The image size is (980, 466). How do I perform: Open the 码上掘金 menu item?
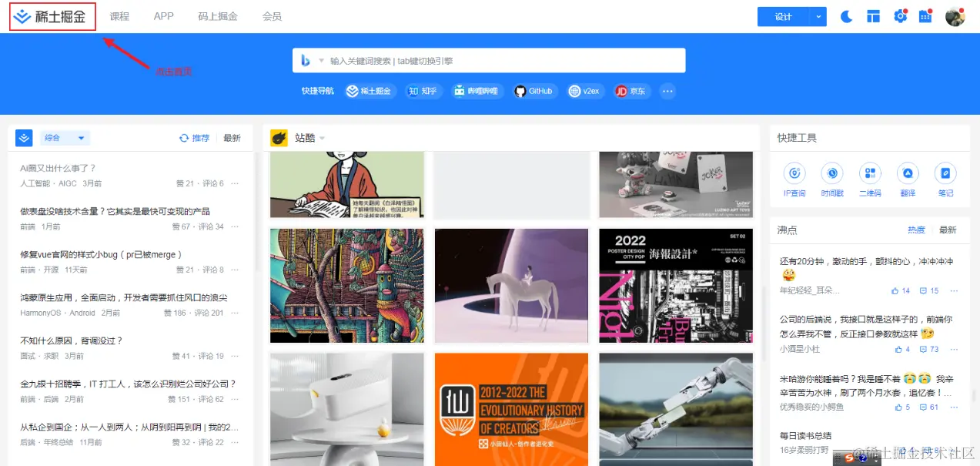[218, 16]
